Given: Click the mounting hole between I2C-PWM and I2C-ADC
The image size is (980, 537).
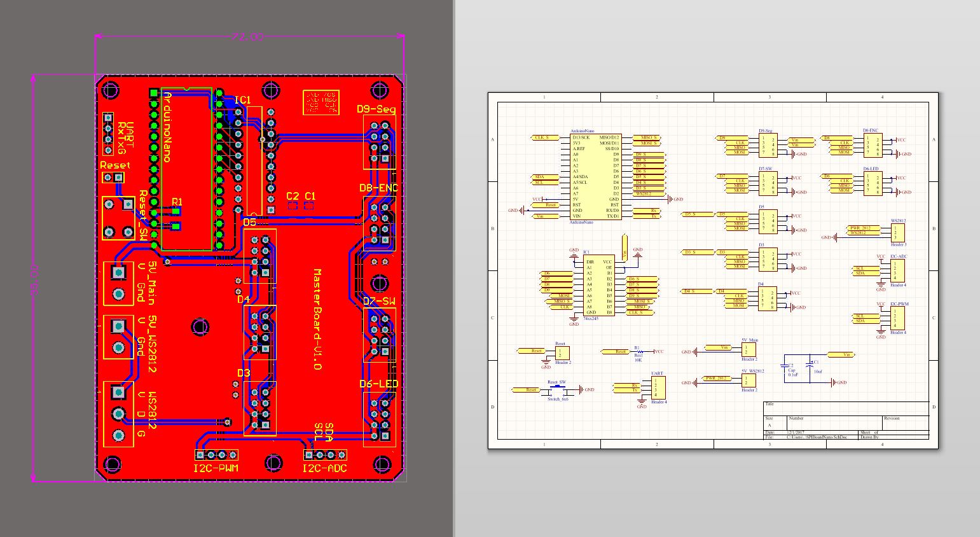Looking at the screenshot, I should pyautogui.click(x=273, y=463).
